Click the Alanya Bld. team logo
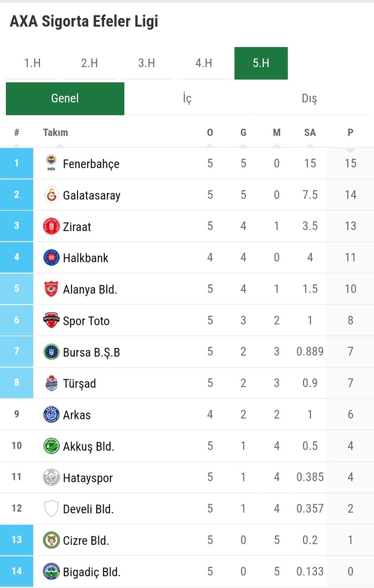The height and width of the screenshot is (588, 374). (51, 289)
